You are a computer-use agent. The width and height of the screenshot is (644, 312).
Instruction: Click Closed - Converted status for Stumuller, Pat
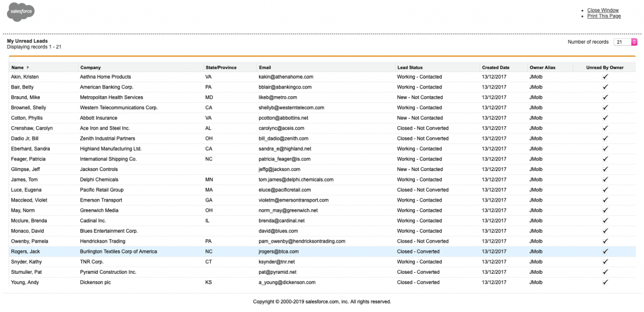(x=418, y=272)
